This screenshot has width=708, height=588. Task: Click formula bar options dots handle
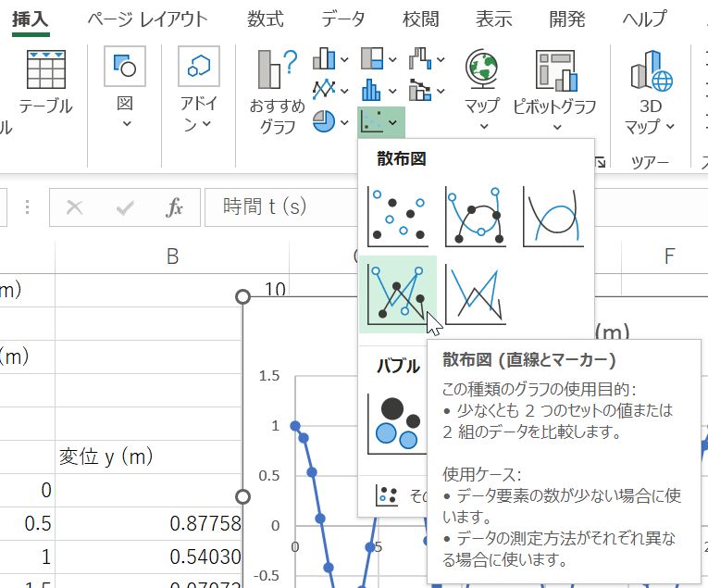pyautogui.click(x=28, y=207)
